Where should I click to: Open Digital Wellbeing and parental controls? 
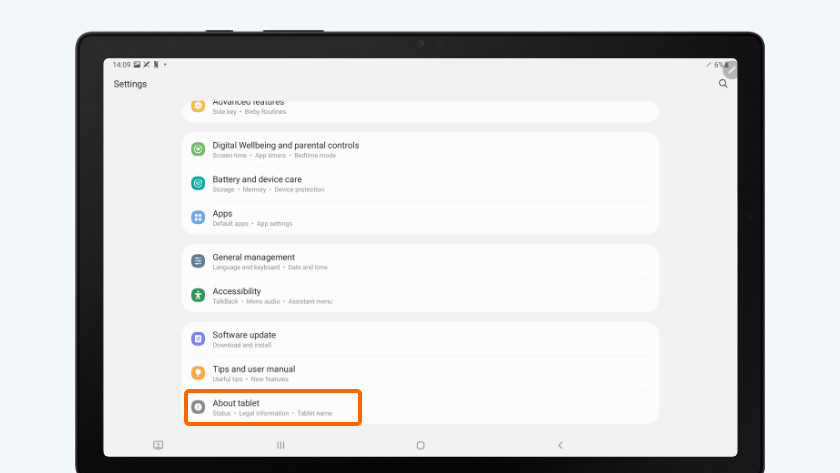pyautogui.click(x=285, y=149)
